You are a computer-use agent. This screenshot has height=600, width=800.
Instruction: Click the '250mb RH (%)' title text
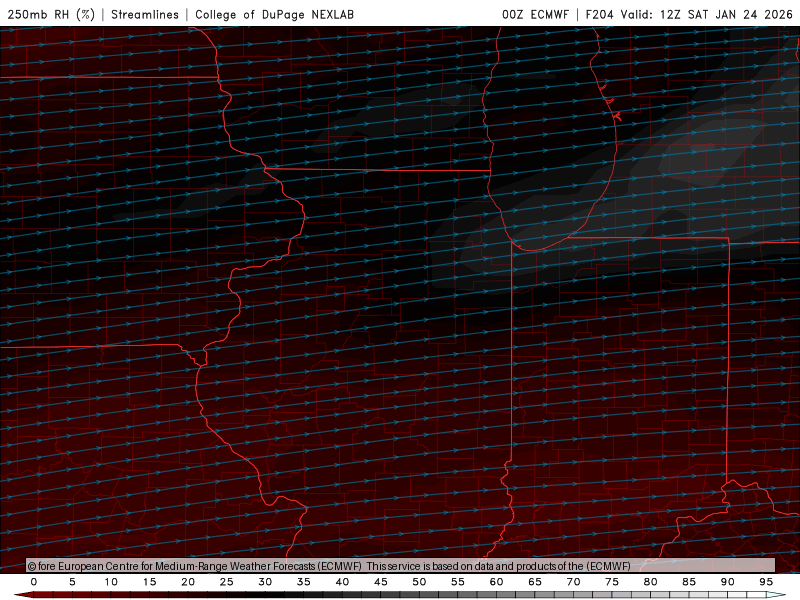click(51, 14)
